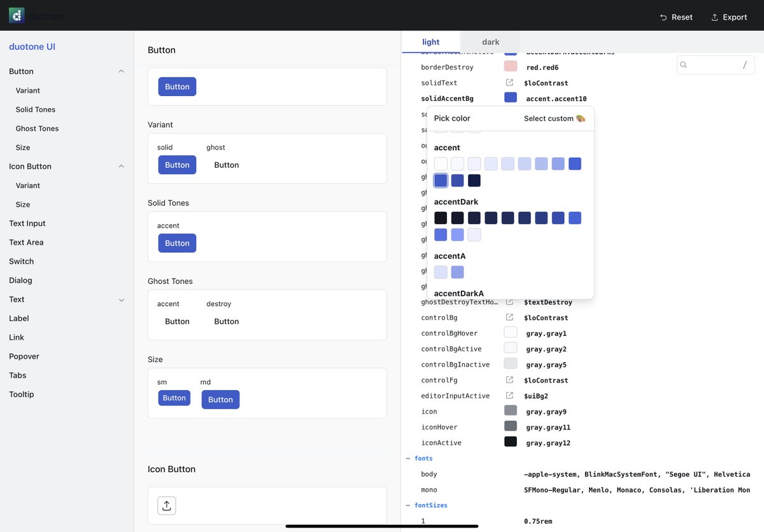Click Reset button label
764x532 pixels.
coord(682,17)
